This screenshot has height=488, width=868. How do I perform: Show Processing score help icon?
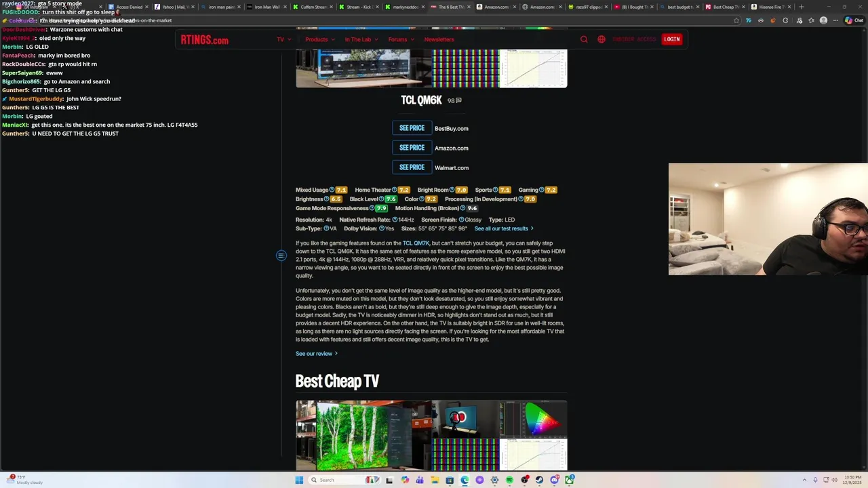tap(521, 199)
